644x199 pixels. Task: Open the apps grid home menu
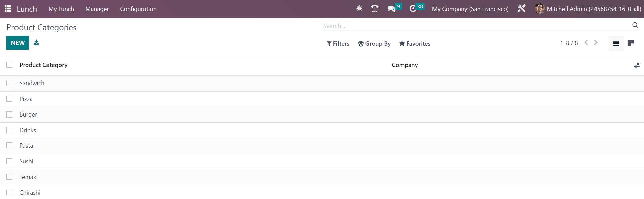8,9
